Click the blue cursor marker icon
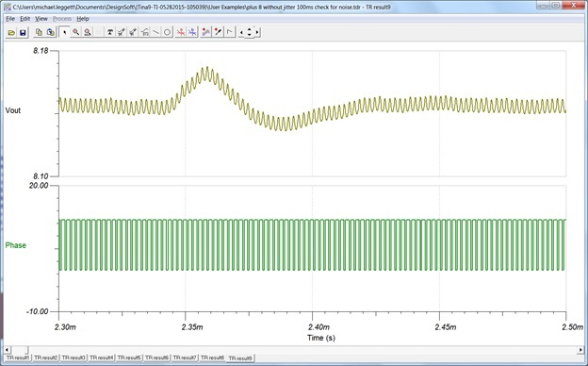This screenshot has width=588, height=366. (192, 32)
